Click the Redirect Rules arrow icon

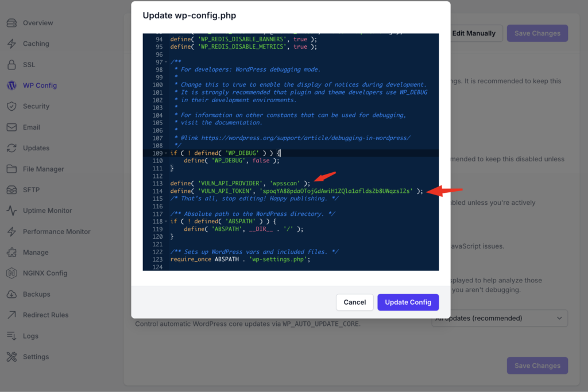coord(11,315)
